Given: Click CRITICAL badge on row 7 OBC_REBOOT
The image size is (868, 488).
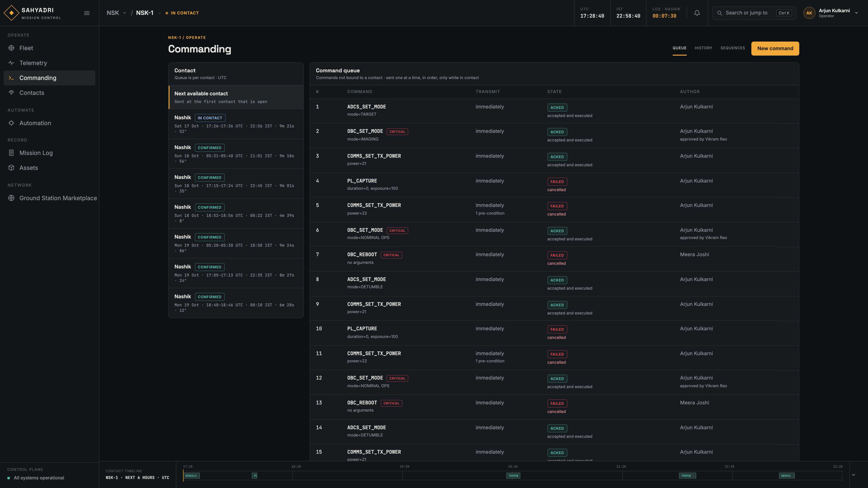Looking at the screenshot, I should 391,255.
